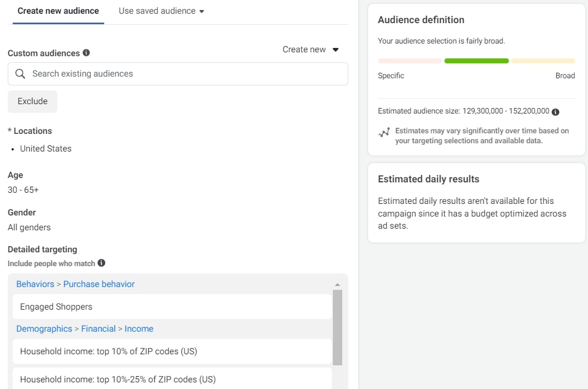Open the Financial category link

(x=98, y=329)
